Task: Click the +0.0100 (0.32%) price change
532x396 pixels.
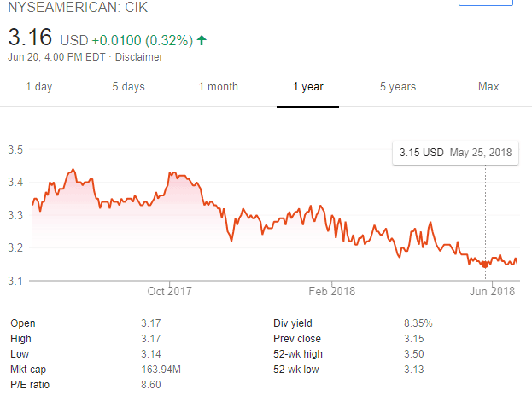Action: 141,40
